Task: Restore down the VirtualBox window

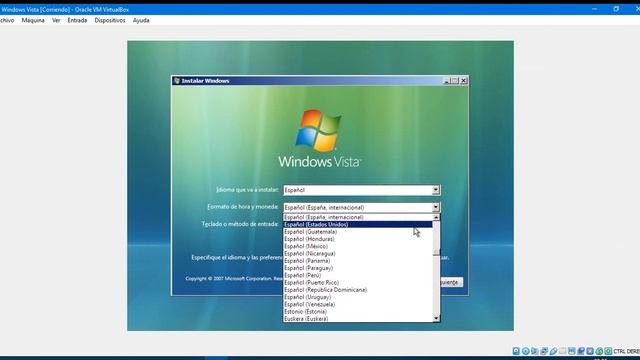Action: click(616, 9)
